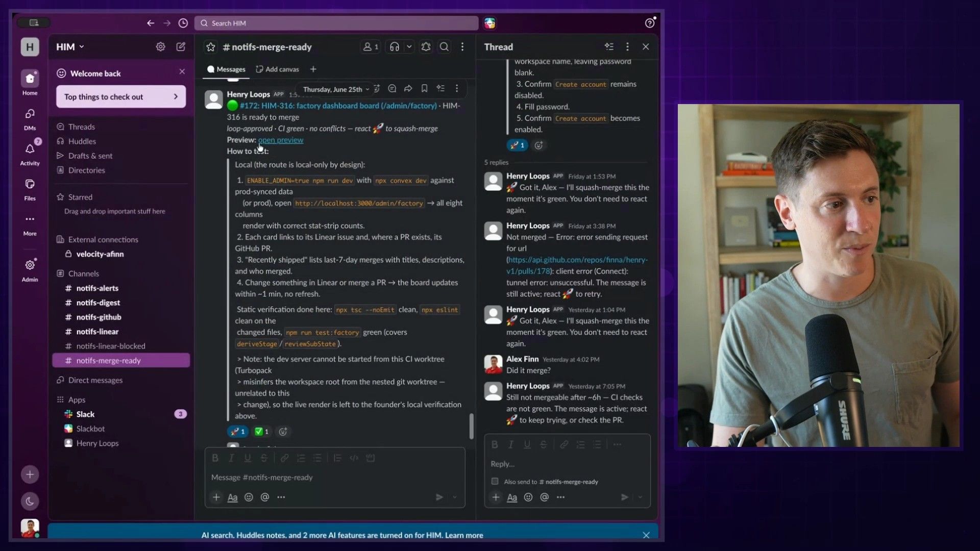The width and height of the screenshot is (980, 551).
Task: Open huddle options dropdown arrow
Action: [x=409, y=47]
